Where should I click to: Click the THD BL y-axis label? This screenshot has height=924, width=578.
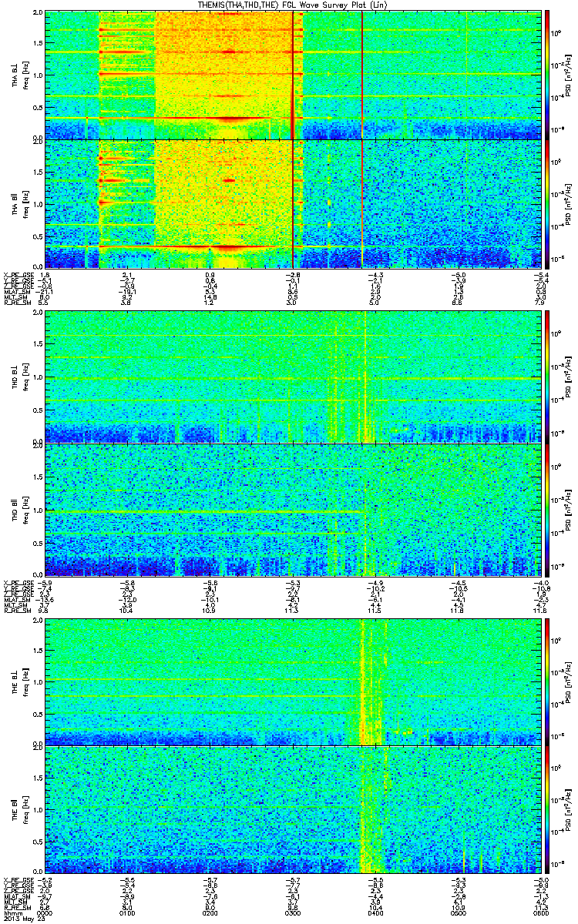(15, 377)
